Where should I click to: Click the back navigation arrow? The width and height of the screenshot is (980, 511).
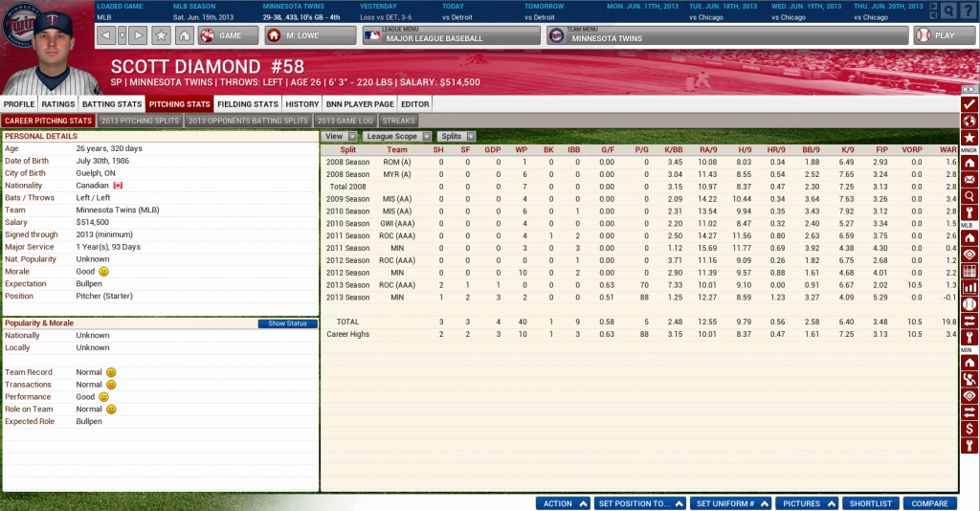105,35
